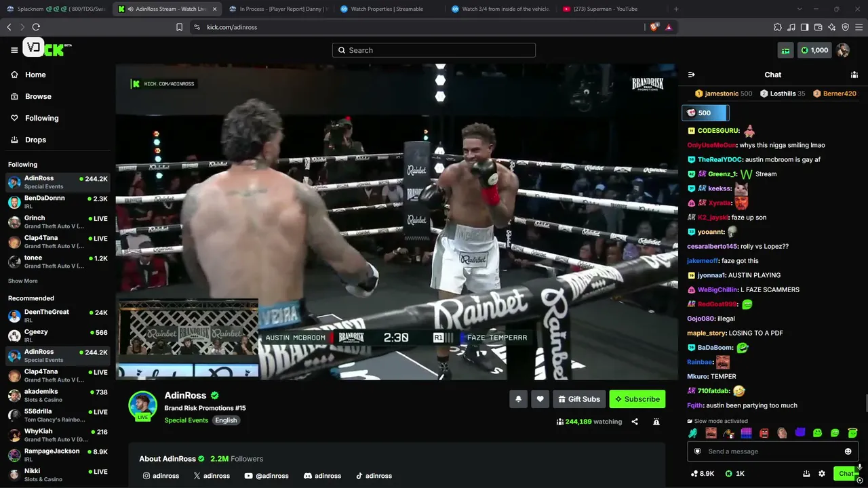
Task: Toggle the browser sidebar panel
Action: 804,27
